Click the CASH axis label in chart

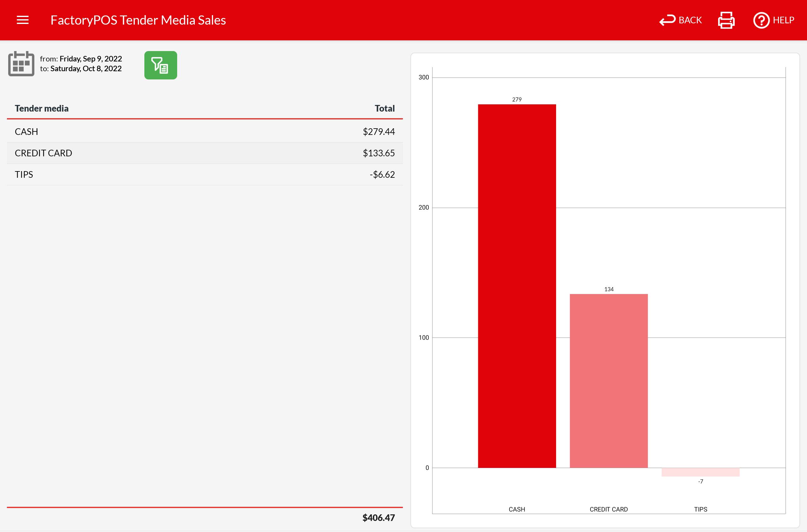[x=516, y=509]
